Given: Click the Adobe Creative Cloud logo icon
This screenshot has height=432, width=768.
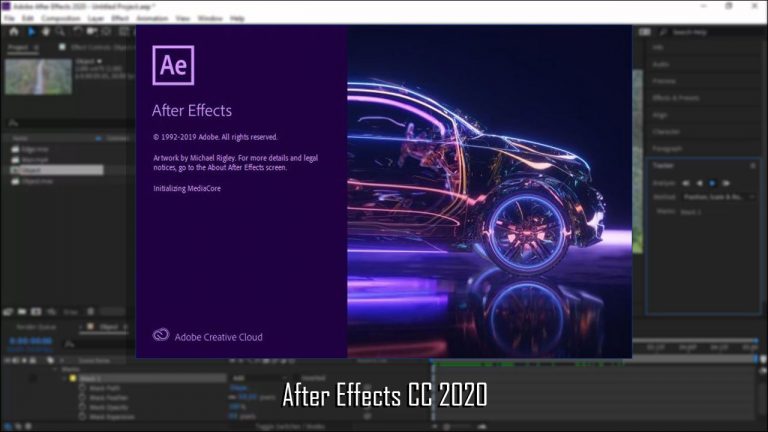Looking at the screenshot, I should 161,337.
